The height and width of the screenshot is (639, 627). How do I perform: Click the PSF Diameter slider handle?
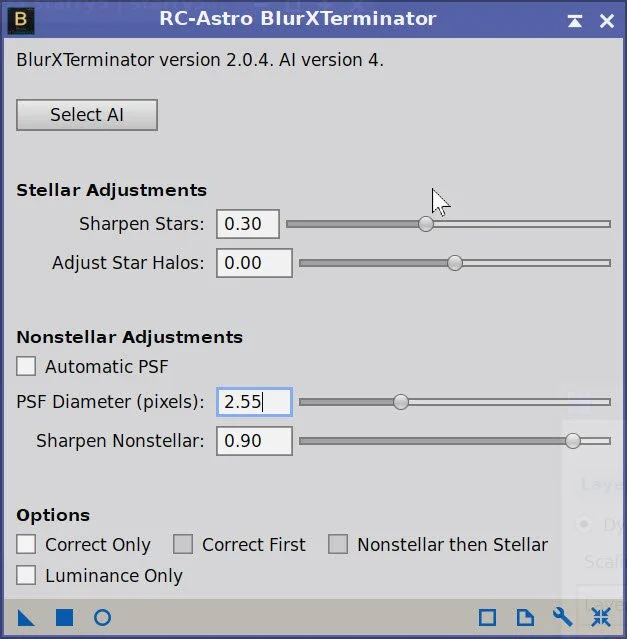(401, 402)
